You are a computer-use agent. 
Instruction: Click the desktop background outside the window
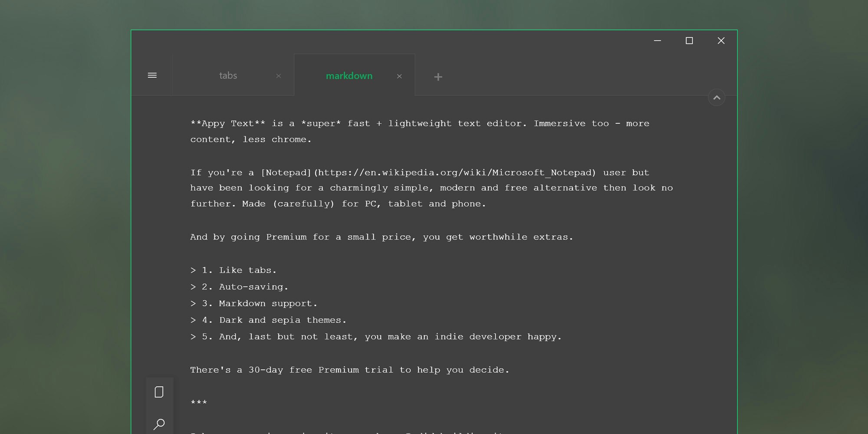tap(65, 217)
